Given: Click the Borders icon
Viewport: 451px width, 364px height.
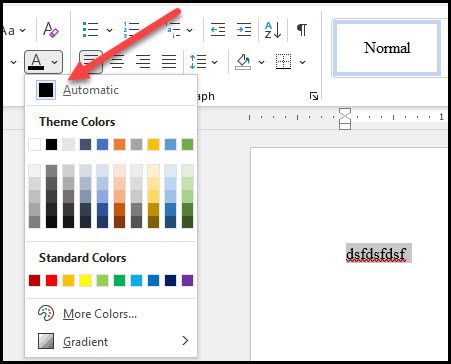Looking at the screenshot, I should coord(284,62).
